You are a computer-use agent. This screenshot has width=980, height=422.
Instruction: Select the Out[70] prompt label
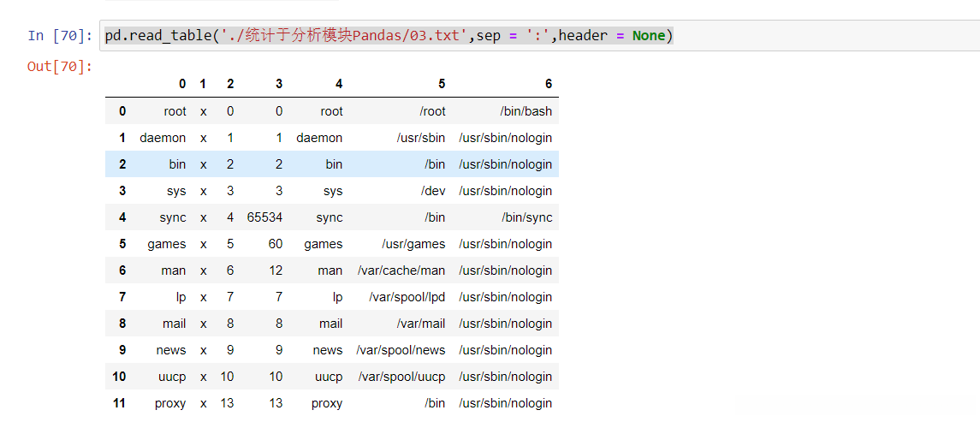[x=60, y=66]
